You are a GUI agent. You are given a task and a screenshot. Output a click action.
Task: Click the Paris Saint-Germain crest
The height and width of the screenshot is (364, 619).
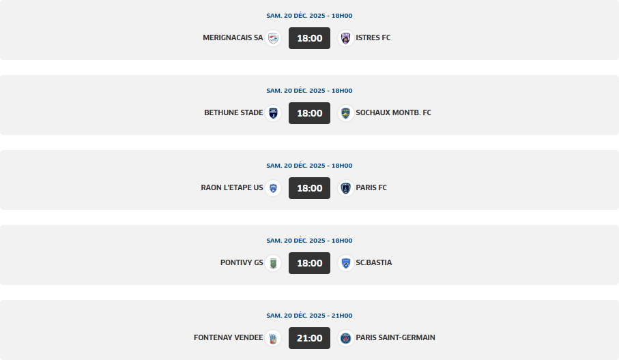click(x=345, y=338)
